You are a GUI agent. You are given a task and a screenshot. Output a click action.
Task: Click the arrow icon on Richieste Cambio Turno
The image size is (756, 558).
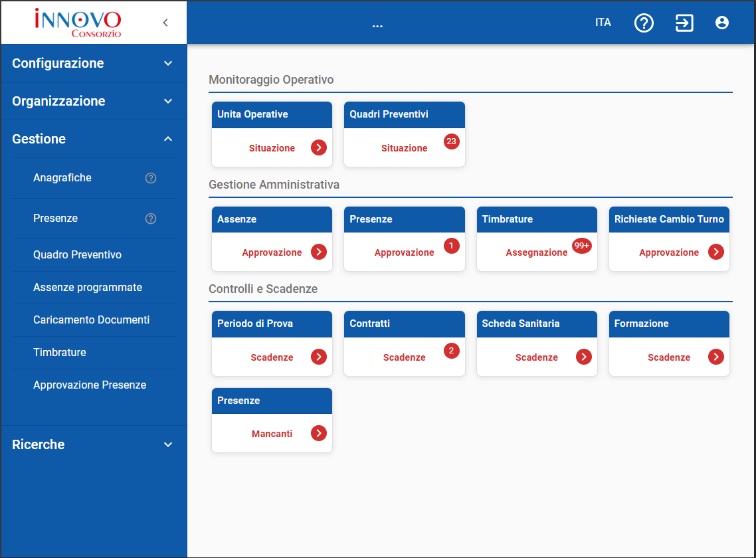tap(715, 252)
